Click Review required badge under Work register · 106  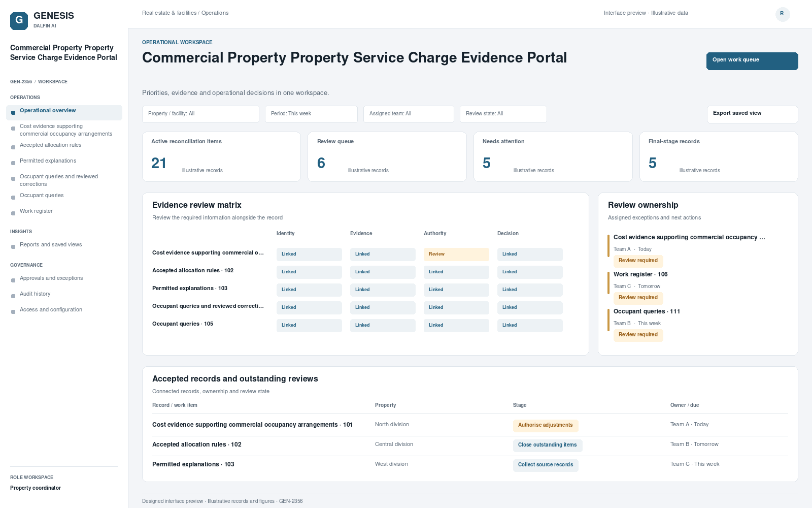tap(638, 298)
